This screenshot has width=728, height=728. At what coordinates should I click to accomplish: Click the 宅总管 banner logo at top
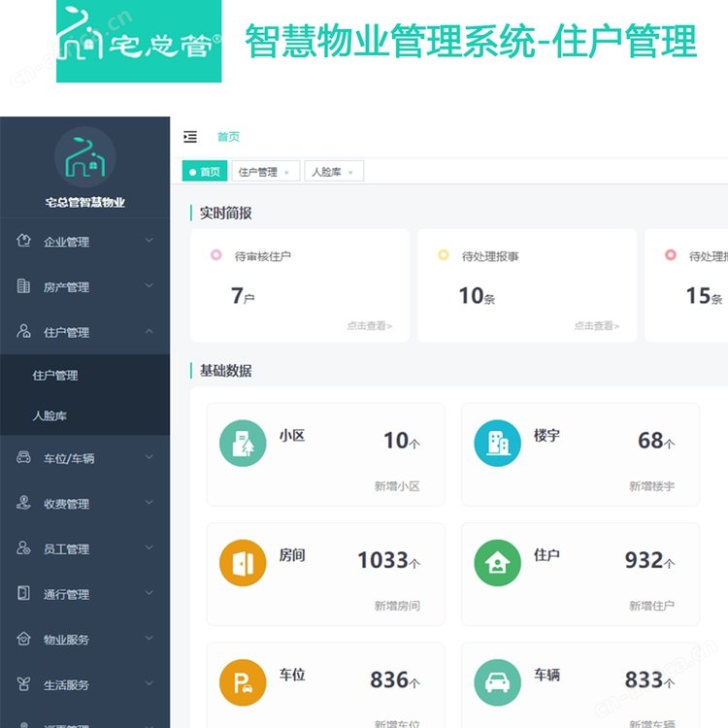[139, 42]
